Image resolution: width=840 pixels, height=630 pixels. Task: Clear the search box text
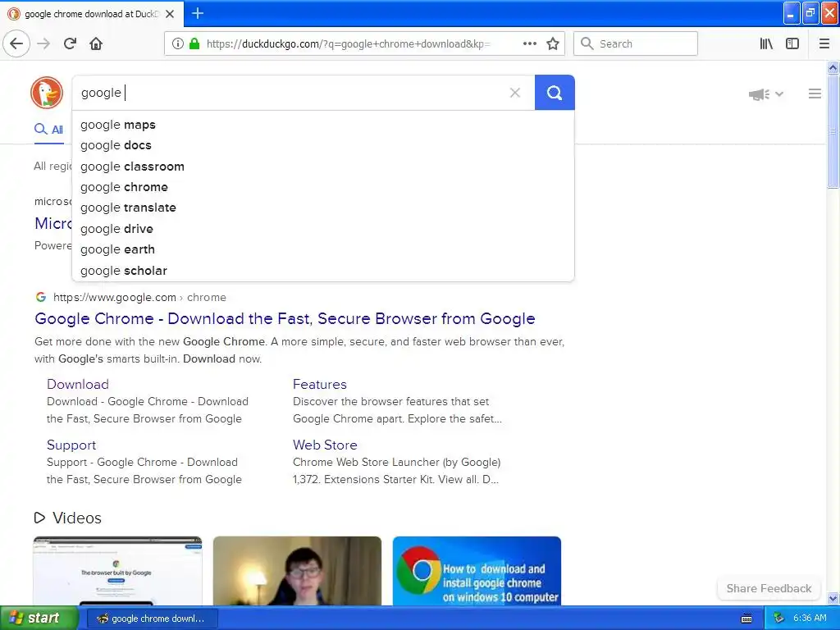[515, 93]
